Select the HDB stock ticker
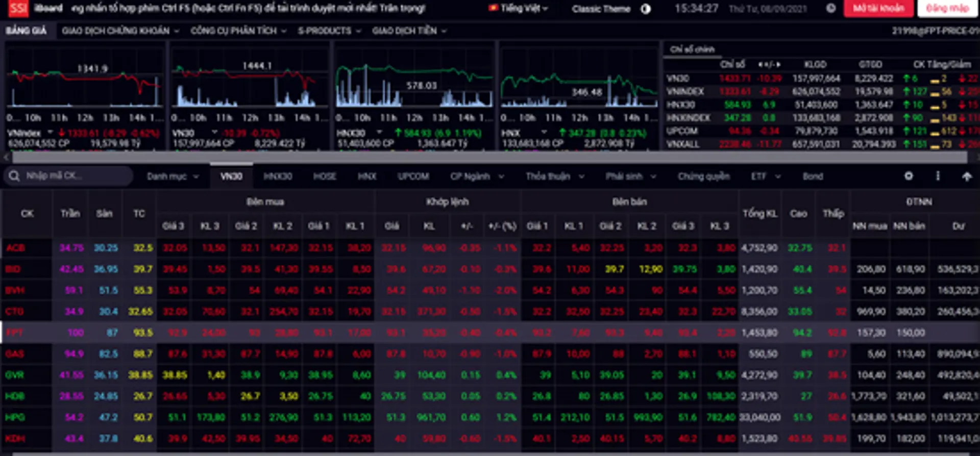 point(15,396)
